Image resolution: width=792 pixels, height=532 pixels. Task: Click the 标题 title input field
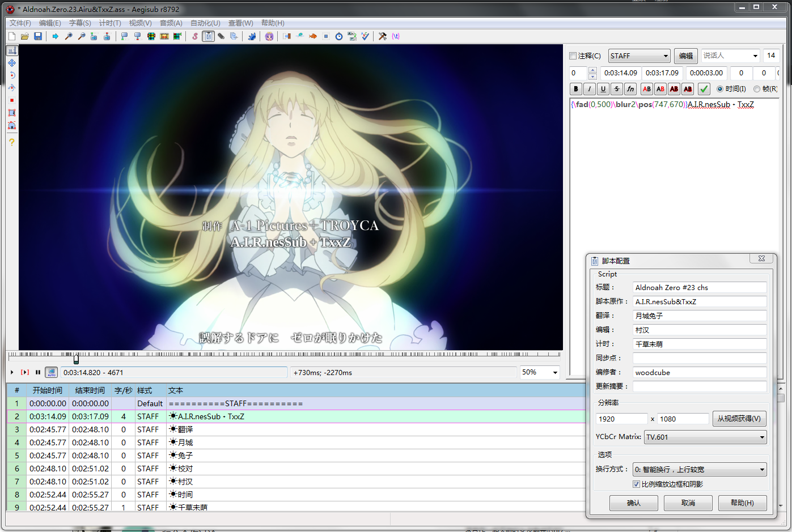(700, 287)
